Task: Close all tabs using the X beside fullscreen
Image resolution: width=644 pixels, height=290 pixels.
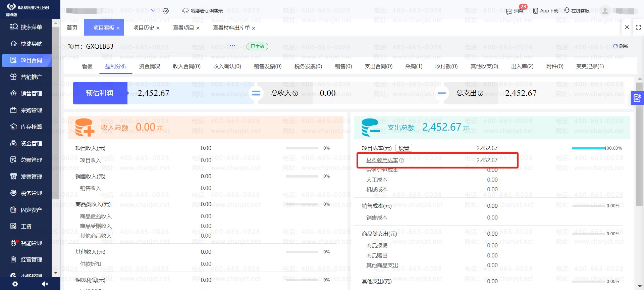Action: (627, 27)
